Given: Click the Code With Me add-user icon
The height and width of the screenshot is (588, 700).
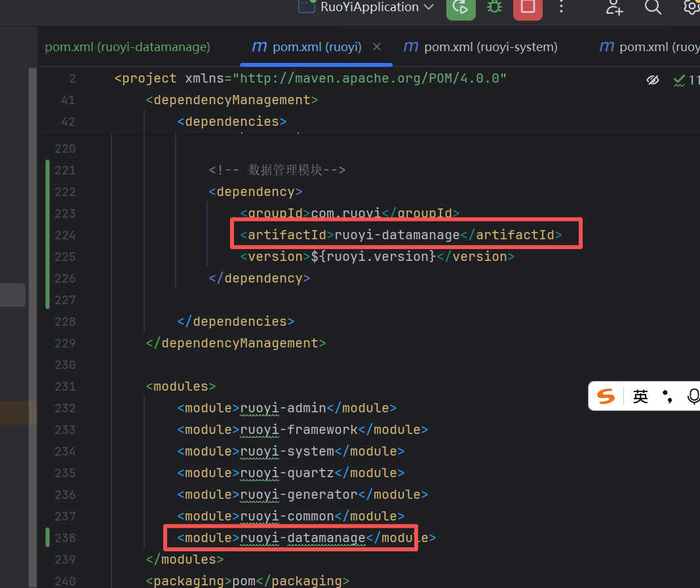Looking at the screenshot, I should point(614,7).
